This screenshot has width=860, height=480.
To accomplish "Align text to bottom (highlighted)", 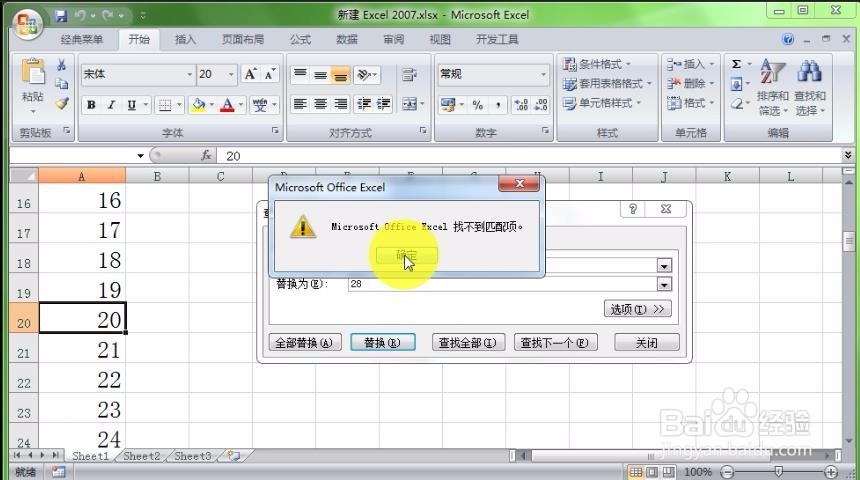I will tap(341, 74).
